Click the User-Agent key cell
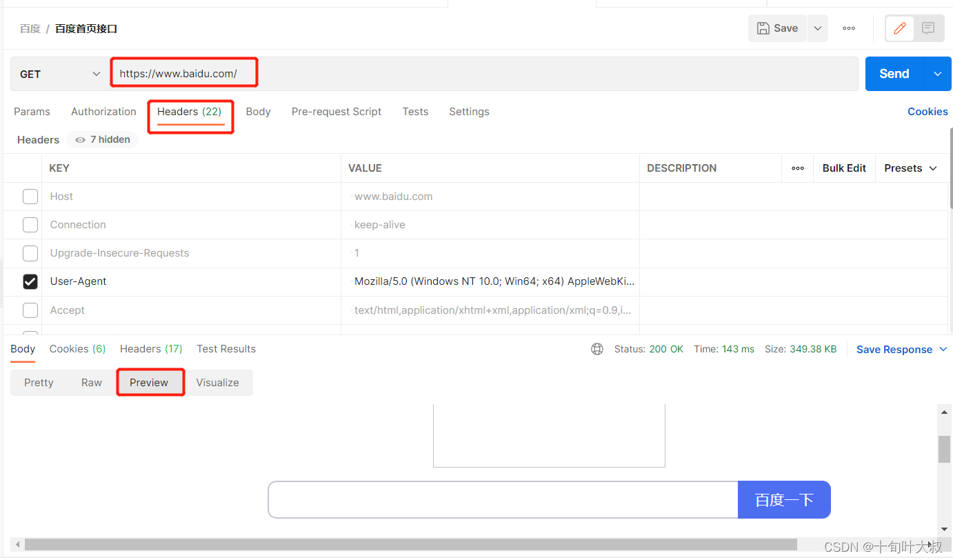The height and width of the screenshot is (560, 953). point(192,281)
